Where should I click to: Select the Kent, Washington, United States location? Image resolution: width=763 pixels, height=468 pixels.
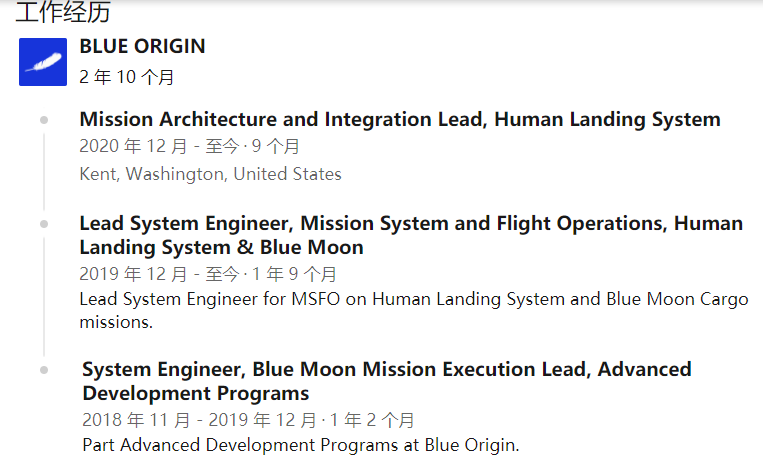tap(211, 174)
